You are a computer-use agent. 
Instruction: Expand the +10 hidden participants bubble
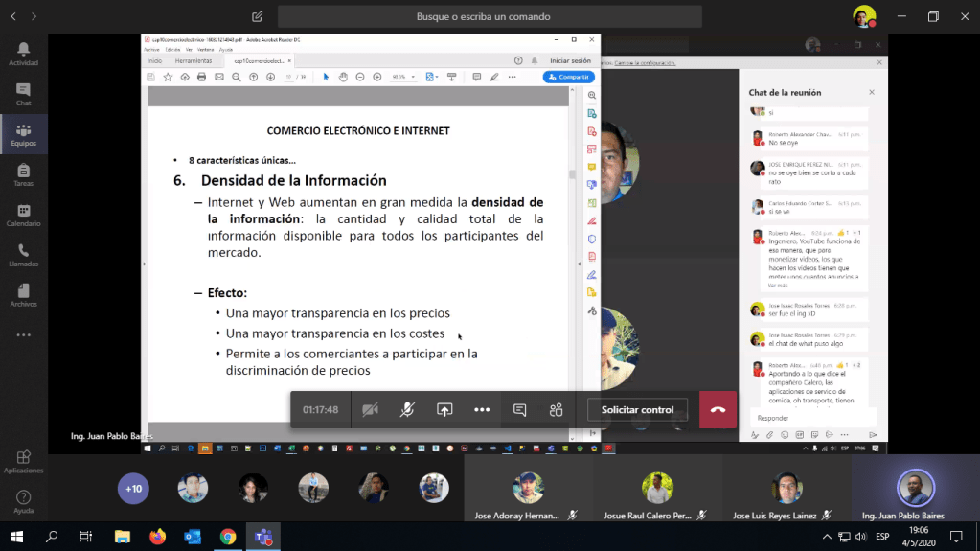pyautogui.click(x=133, y=489)
